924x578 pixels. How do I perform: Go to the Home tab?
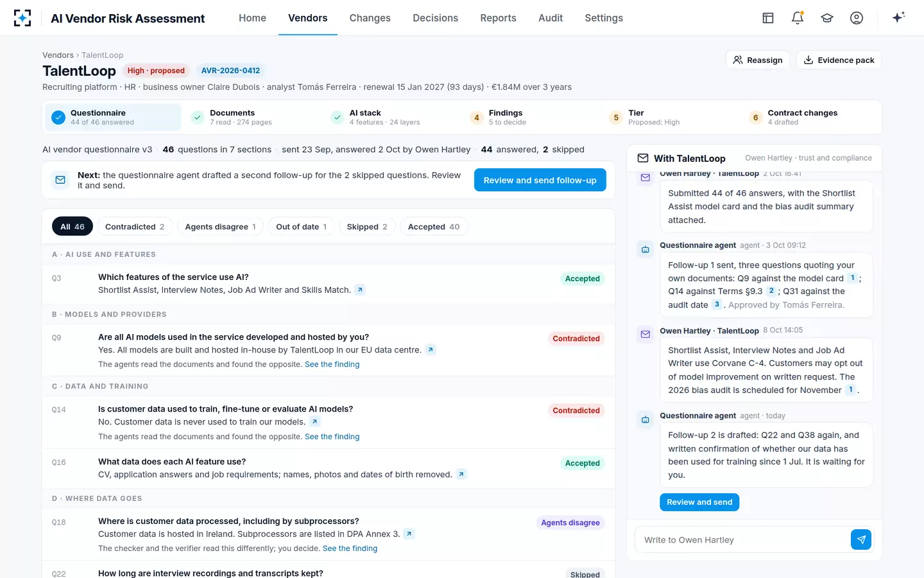click(x=252, y=18)
